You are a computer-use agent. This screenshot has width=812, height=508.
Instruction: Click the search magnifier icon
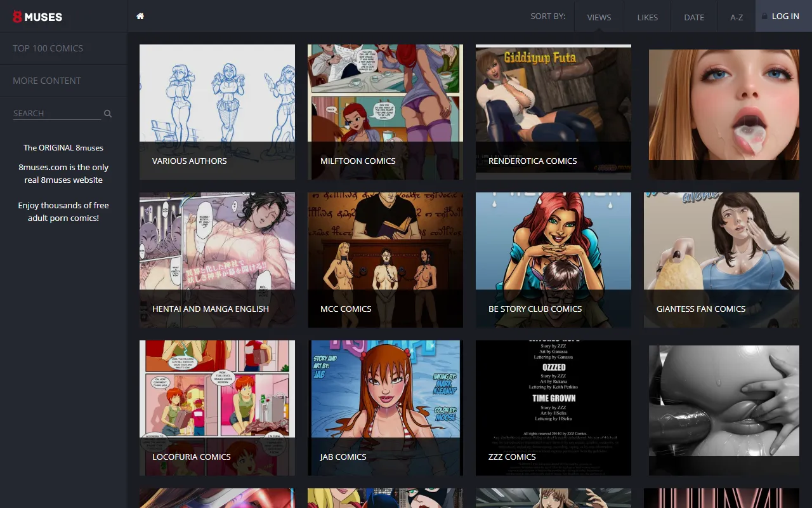tap(108, 114)
